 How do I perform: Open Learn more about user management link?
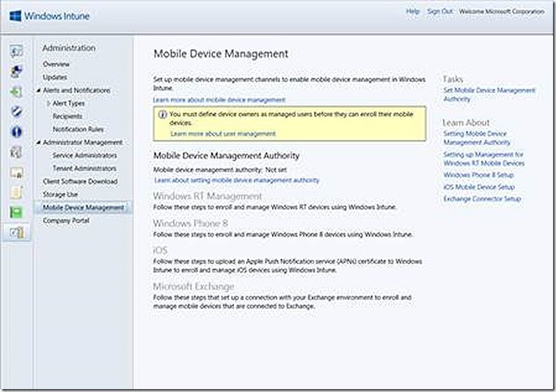tap(223, 133)
